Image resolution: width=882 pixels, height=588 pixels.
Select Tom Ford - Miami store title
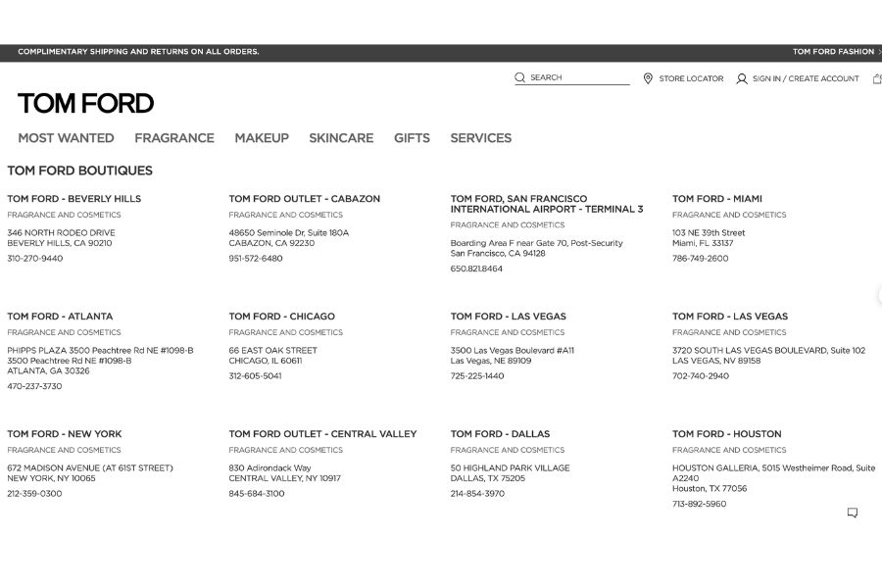coord(717,199)
